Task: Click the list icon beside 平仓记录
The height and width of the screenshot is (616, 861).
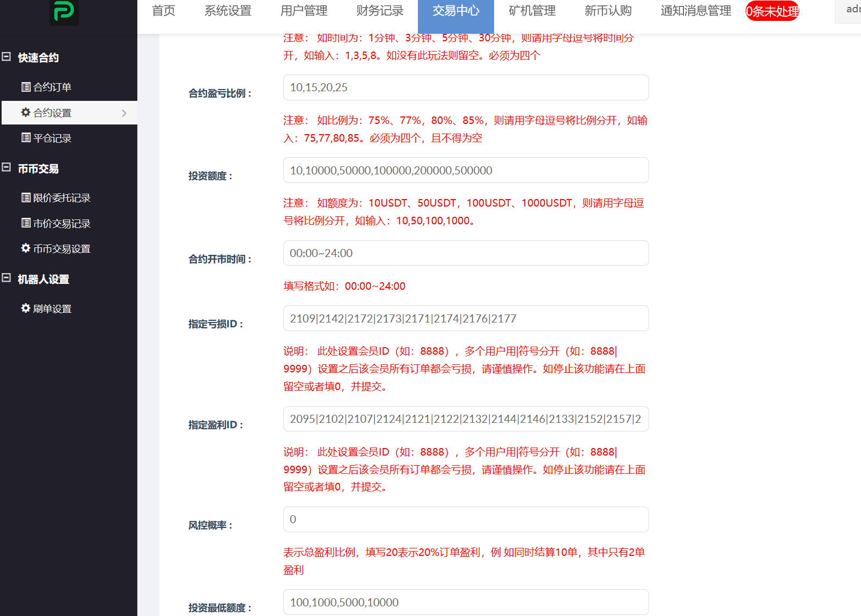Action: [x=26, y=138]
